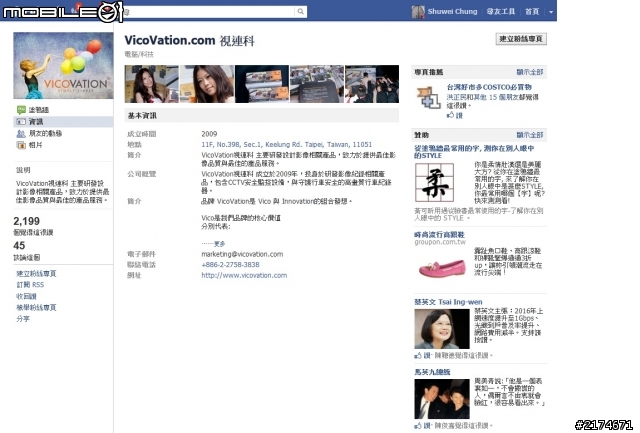Open 時尚流行高跟鞋 ad title
The height and width of the screenshot is (433, 640).
coord(439,235)
